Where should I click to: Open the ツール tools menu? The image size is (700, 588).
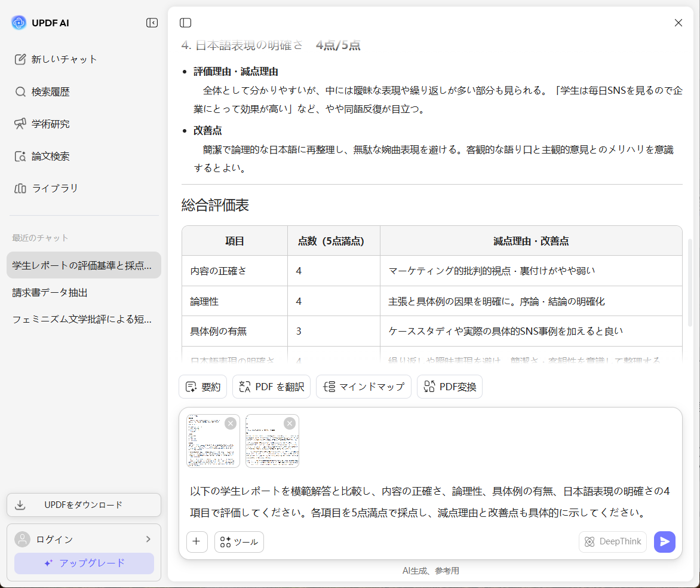[x=240, y=541]
